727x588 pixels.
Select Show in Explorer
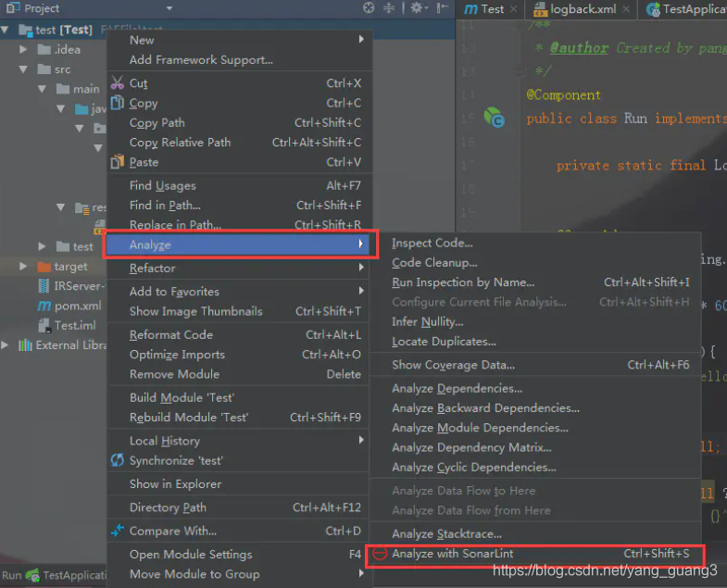tap(239, 483)
